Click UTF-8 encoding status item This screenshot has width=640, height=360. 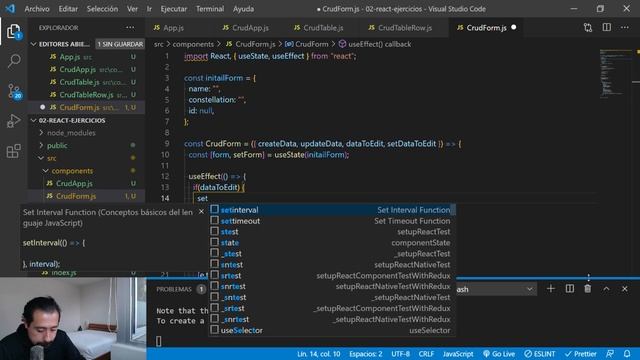click(x=400, y=354)
